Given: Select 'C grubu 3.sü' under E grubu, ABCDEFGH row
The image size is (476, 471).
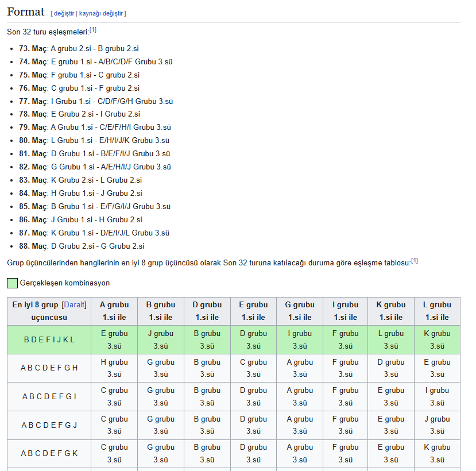Looking at the screenshot, I should pos(253,368).
